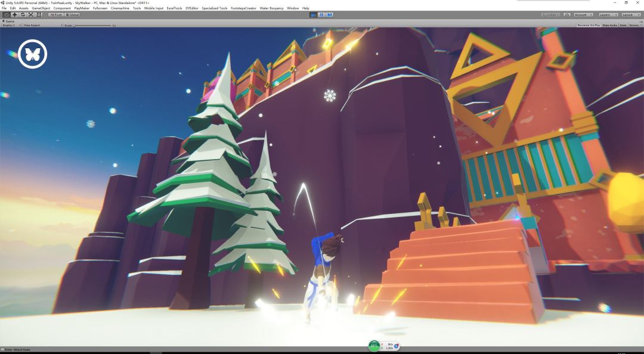644x354 pixels.
Task: Adjust the Game view Scale slider
Action: 92,26
